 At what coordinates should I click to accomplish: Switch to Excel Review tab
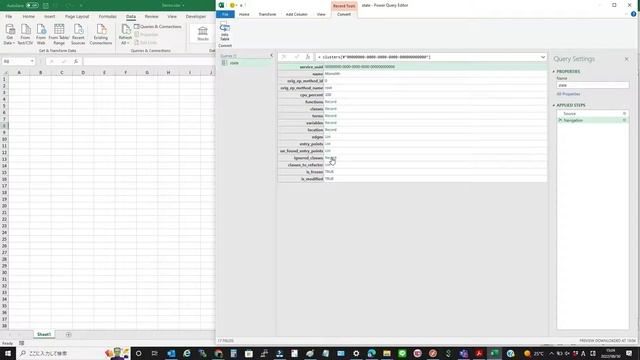point(151,17)
